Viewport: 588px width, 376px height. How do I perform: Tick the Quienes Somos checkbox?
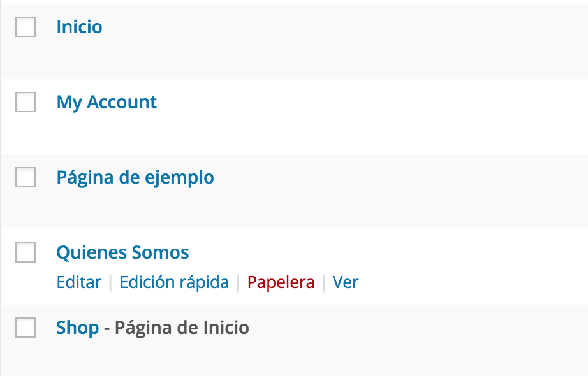tap(25, 252)
